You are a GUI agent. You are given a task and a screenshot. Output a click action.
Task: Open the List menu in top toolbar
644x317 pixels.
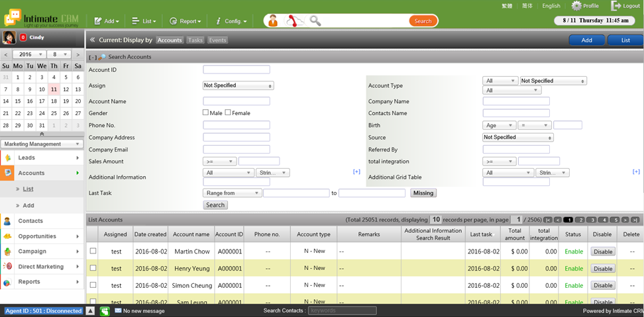144,21
